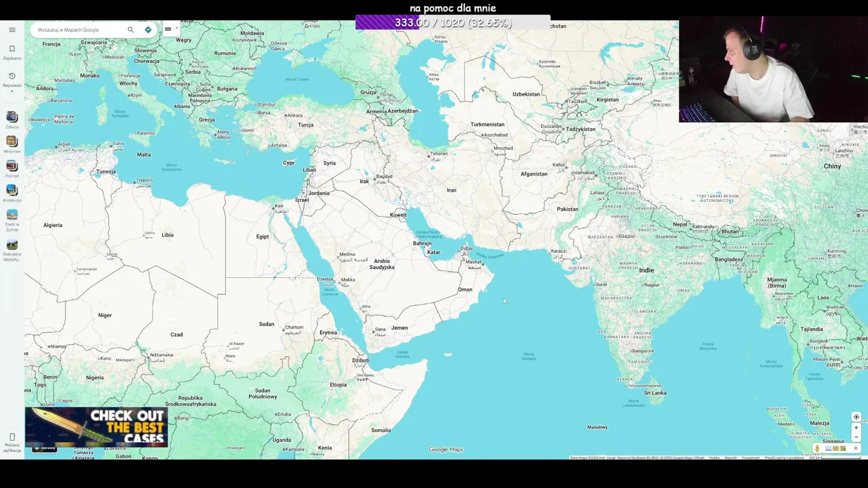
Task: Click the Bangladesz label
Action: coord(729,260)
